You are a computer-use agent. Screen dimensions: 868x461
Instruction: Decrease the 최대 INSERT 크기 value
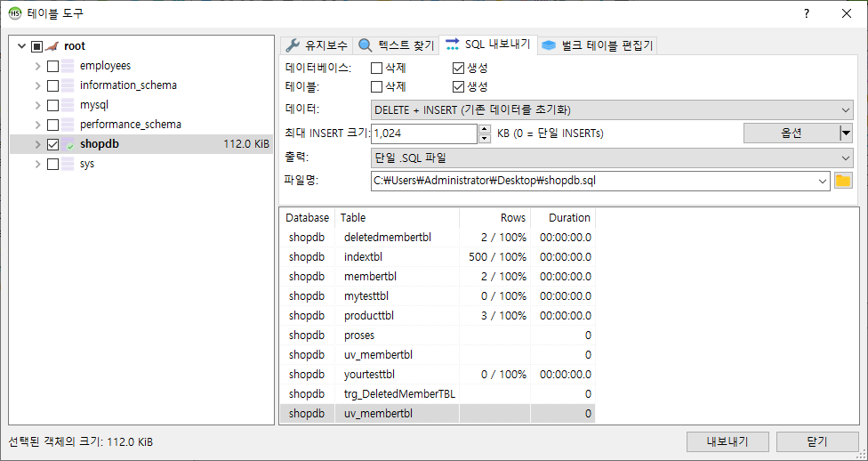click(x=485, y=138)
